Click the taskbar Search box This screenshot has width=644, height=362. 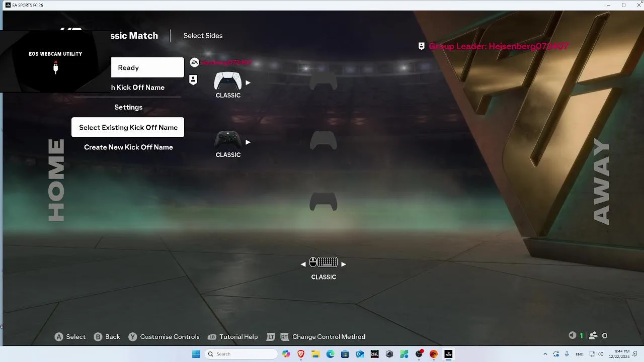tap(242, 354)
